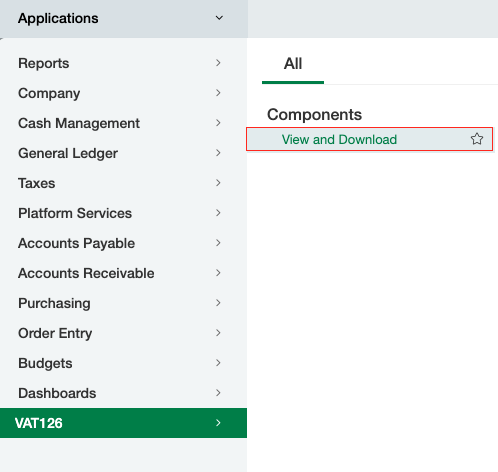Open the General Ledger menu item
Image resolution: width=498 pixels, height=472 pixels.
pyautogui.click(x=123, y=153)
